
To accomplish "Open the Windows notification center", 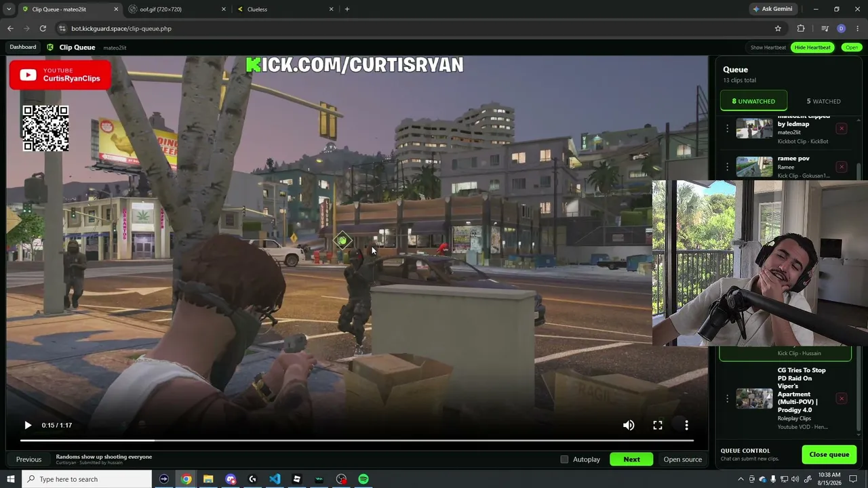I will [x=853, y=479].
